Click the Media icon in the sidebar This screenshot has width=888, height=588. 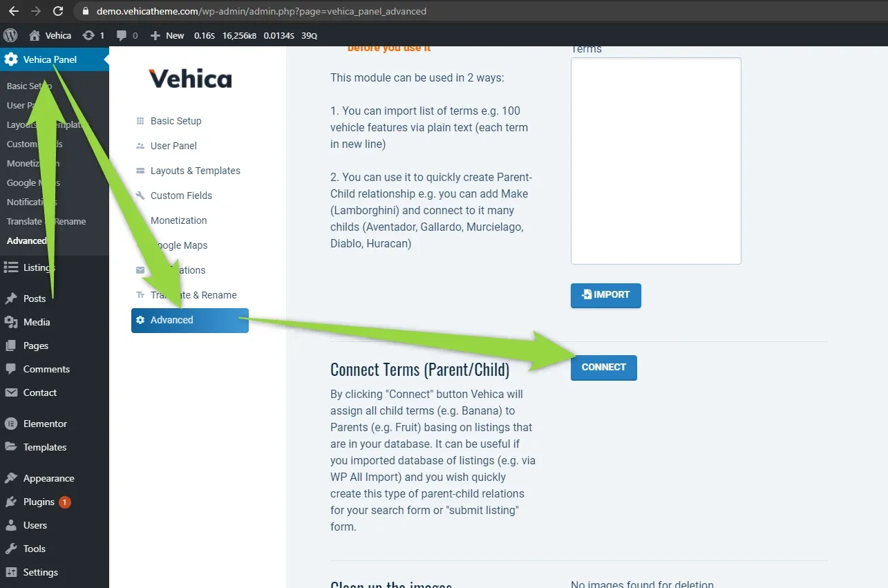point(11,322)
